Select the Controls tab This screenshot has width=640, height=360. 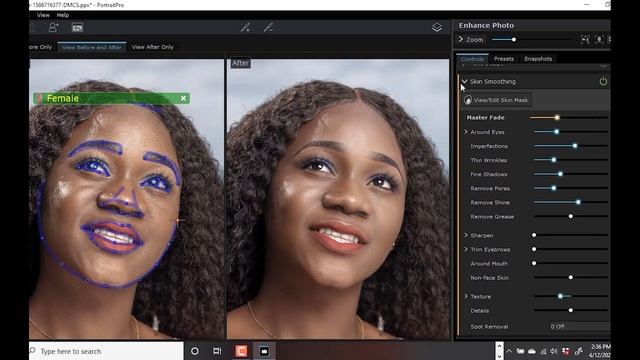click(x=472, y=59)
